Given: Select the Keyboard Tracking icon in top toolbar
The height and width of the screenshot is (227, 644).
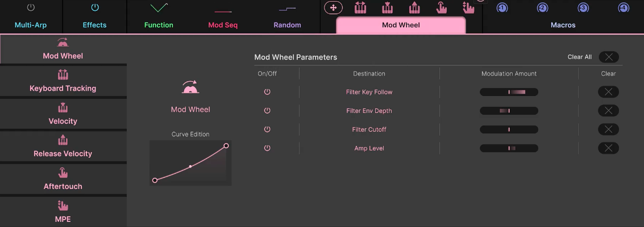Looking at the screenshot, I should [360, 7].
